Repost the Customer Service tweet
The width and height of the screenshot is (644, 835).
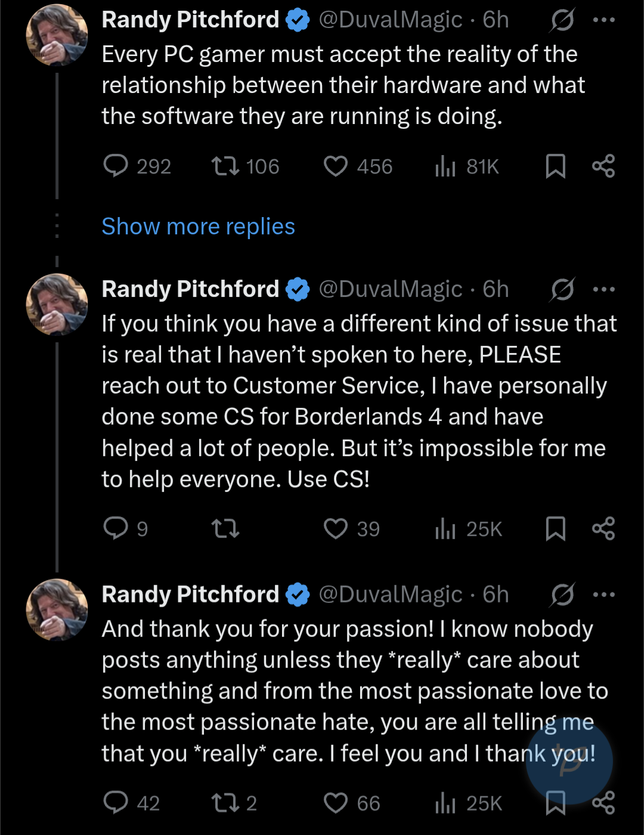point(226,528)
